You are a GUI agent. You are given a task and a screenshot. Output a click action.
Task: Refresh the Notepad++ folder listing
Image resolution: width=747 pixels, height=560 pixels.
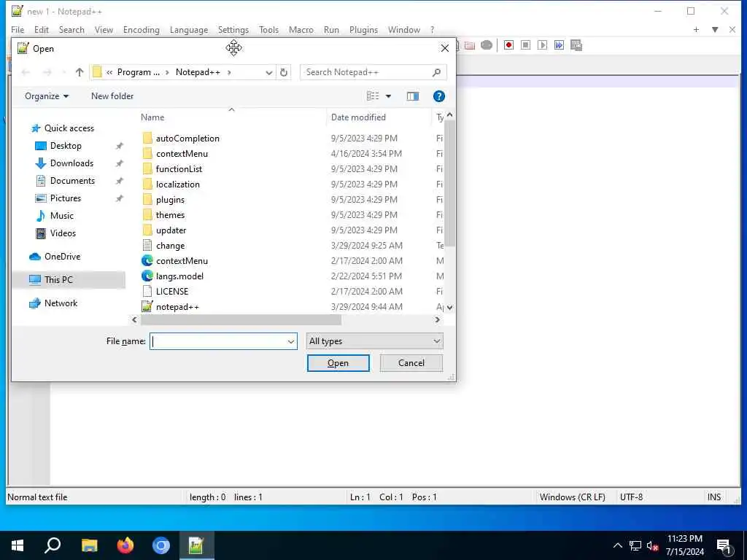click(x=284, y=72)
